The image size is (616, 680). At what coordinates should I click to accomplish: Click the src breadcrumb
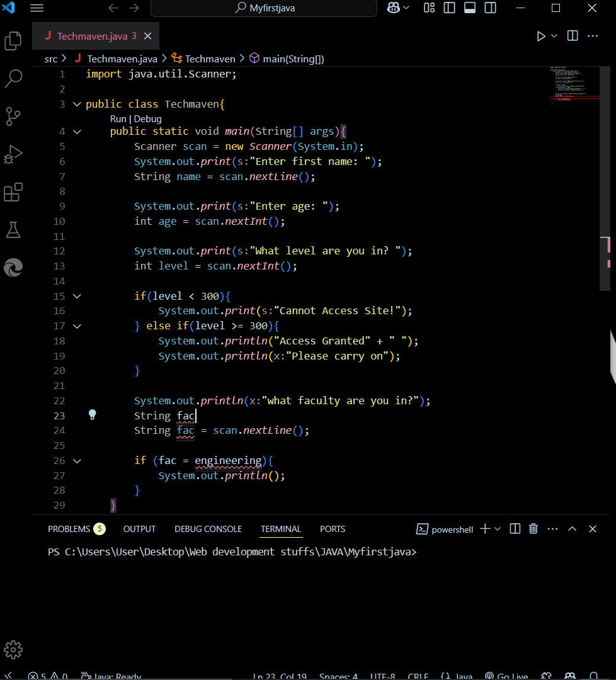51,59
